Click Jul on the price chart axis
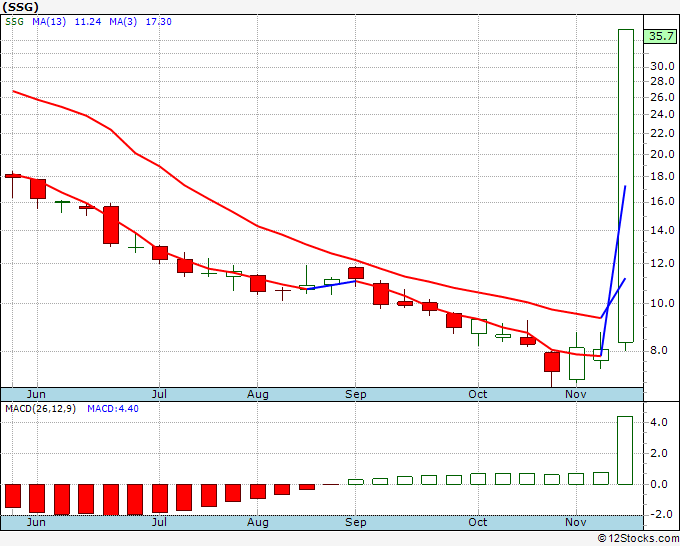Screen dimensions: 680x546 [x=159, y=394]
